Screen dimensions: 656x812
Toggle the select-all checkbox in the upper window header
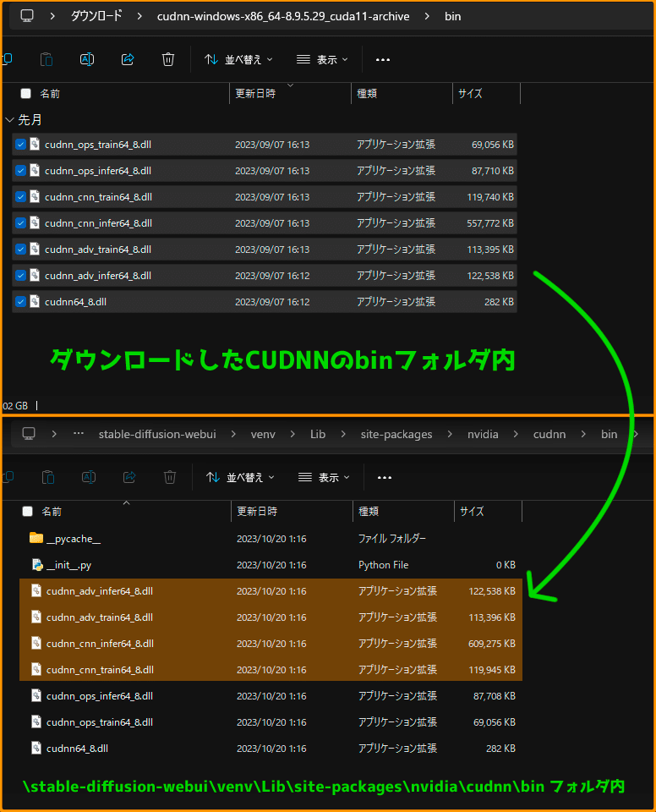[x=25, y=93]
